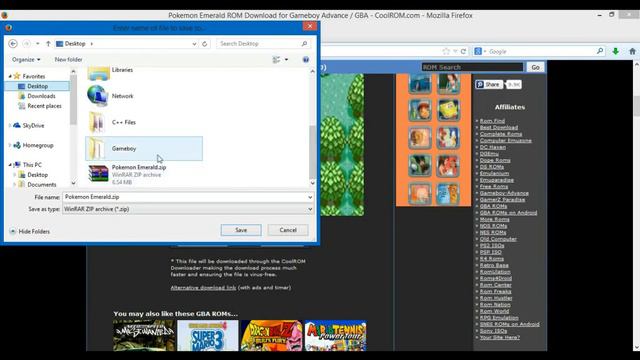Click the magnifier in Search Desktop box
This screenshot has width=640, height=360.
tap(304, 43)
